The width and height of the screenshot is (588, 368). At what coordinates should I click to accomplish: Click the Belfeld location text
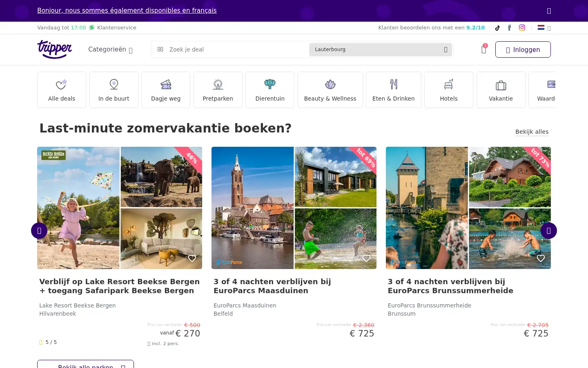tap(223, 314)
